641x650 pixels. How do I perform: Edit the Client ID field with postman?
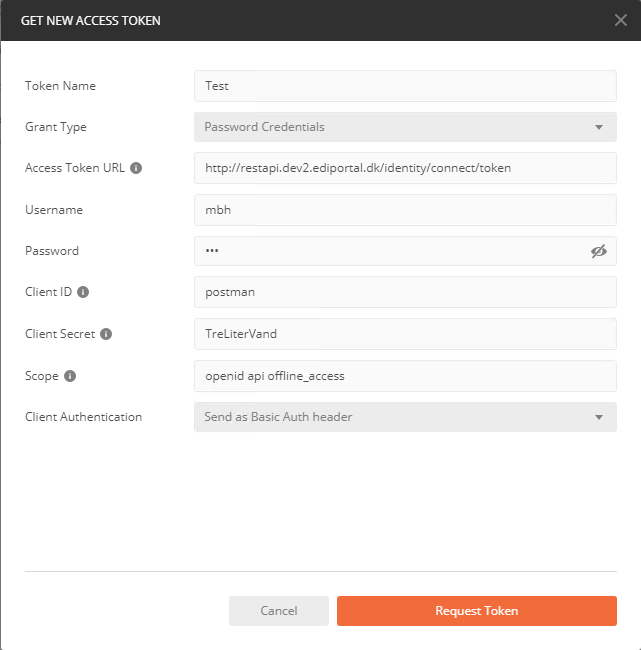pyautogui.click(x=405, y=292)
